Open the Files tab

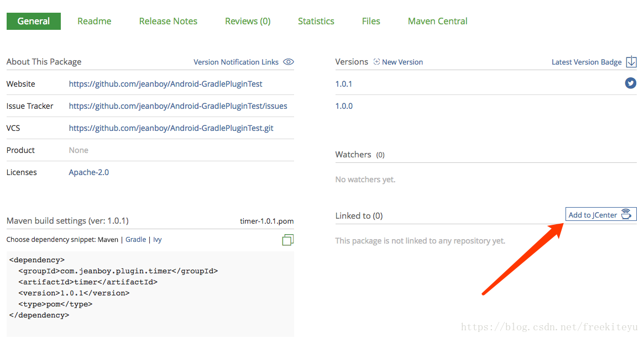pyautogui.click(x=371, y=21)
